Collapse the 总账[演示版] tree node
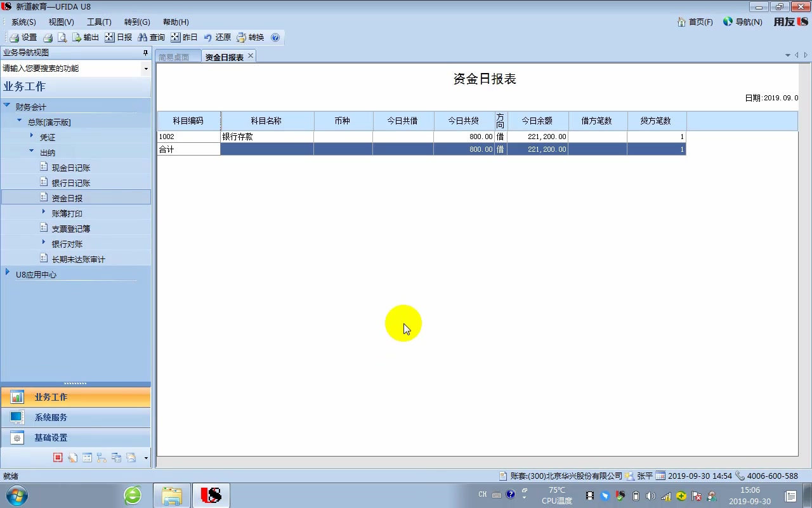This screenshot has width=812, height=508. point(20,121)
